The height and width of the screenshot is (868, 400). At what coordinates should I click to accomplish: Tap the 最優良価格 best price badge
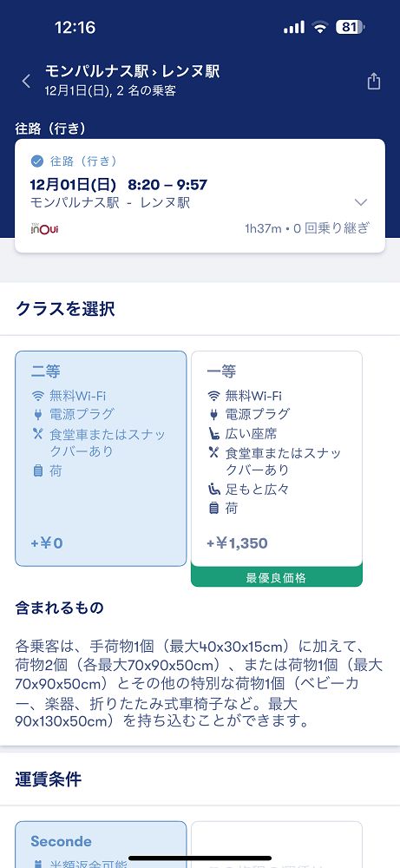(277, 577)
